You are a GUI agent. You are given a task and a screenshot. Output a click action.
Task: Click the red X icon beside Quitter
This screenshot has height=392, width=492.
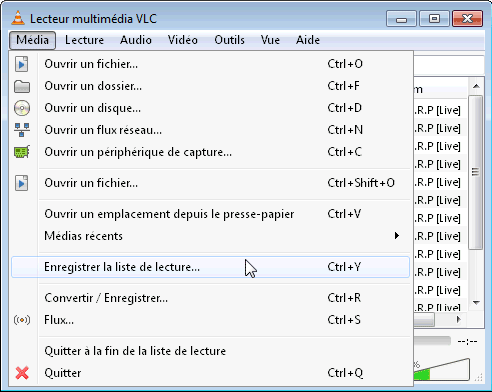click(x=22, y=373)
